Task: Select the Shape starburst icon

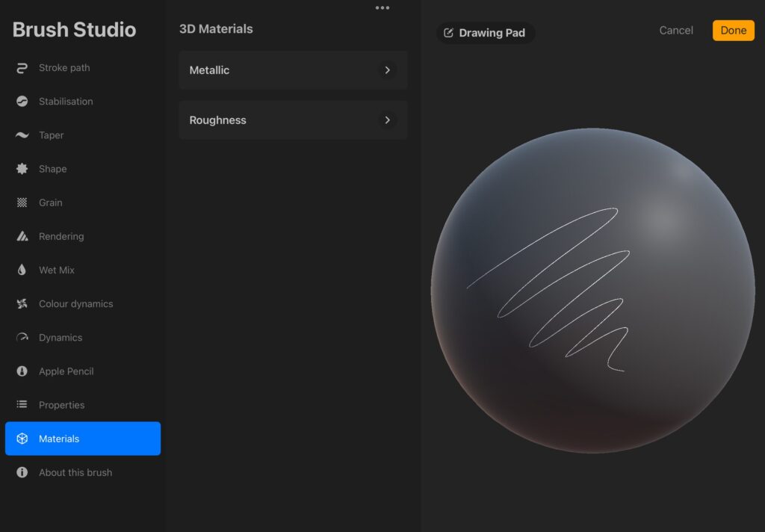Action: click(x=22, y=169)
